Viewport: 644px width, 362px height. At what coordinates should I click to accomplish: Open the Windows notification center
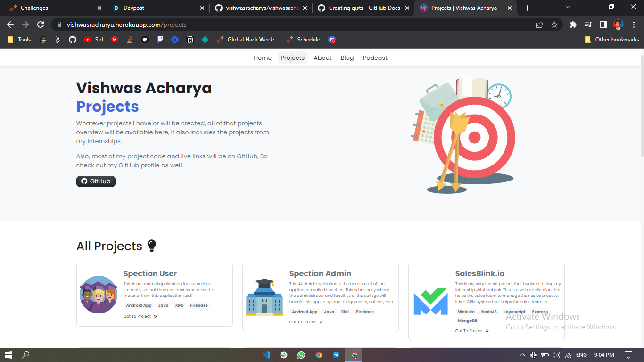pos(628,355)
